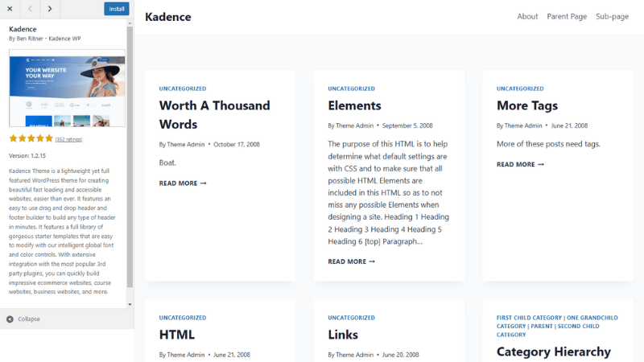Screen dimensions: 644x362
Task: Open Parent category link
Action: [x=542, y=327]
